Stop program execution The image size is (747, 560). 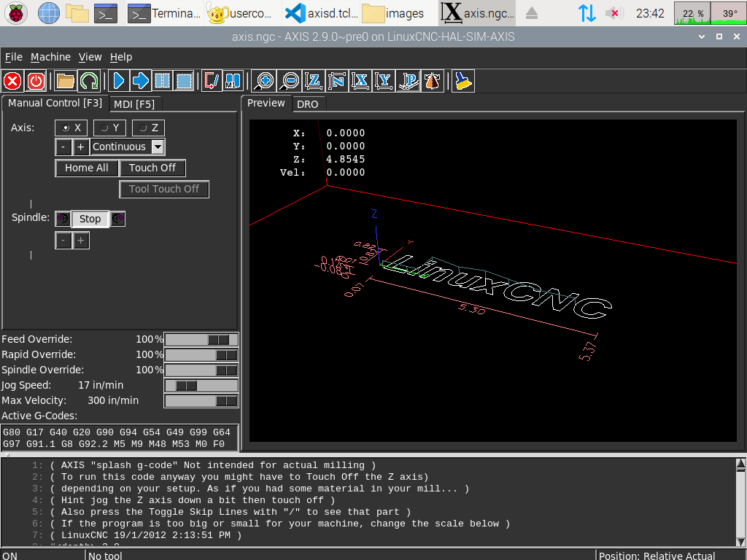coord(184,81)
